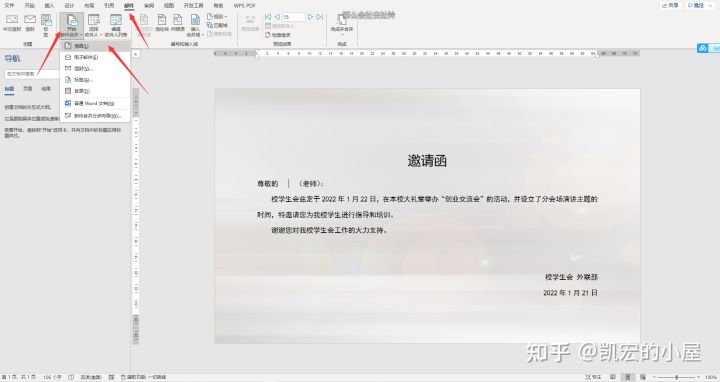Viewport: 720px width, 382px height.
Task: Switch to the View ribbon tab
Action: click(169, 6)
